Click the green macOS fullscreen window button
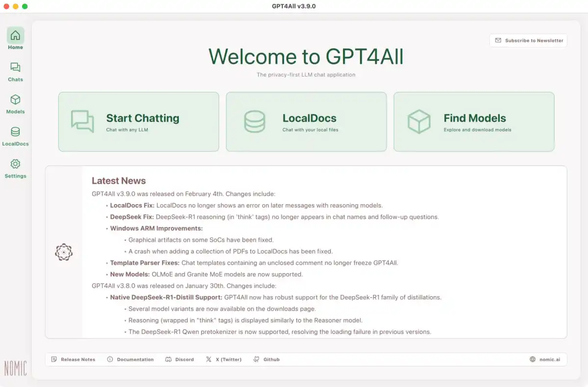The image size is (588, 387). click(25, 6)
